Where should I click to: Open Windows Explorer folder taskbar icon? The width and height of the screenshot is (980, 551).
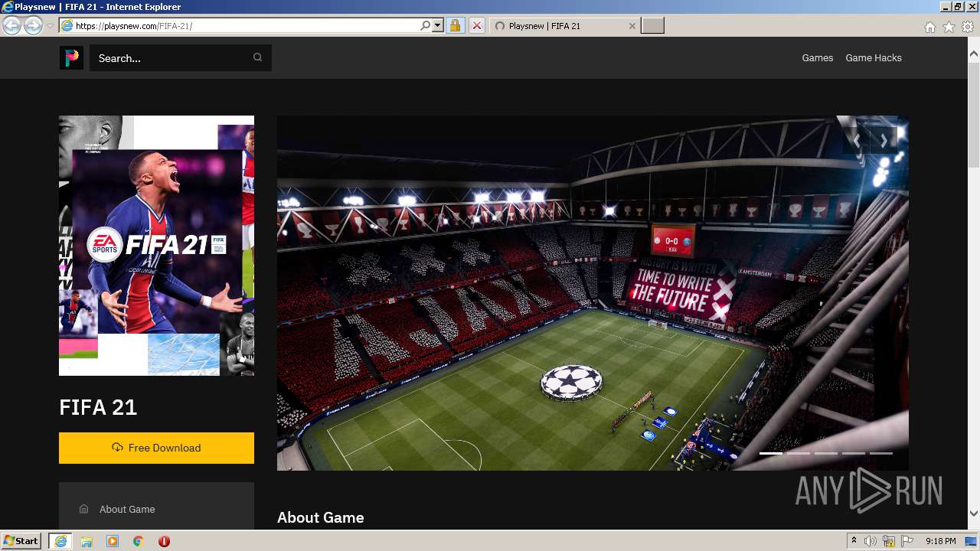[x=87, y=541]
